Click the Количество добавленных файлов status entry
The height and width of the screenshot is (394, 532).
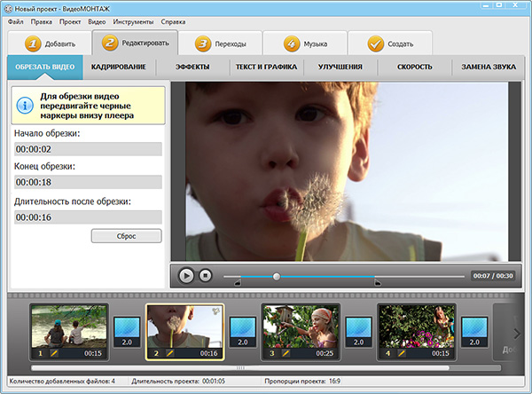tap(62, 381)
